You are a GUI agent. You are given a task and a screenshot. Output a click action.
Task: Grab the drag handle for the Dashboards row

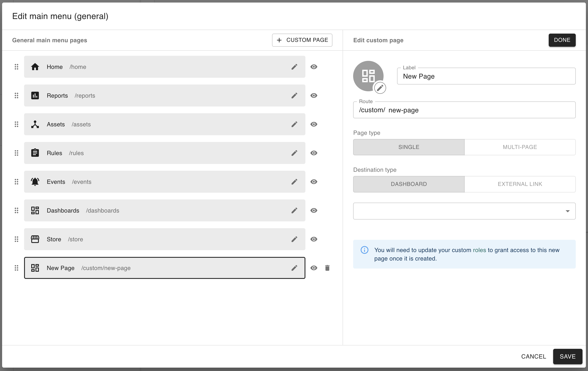tap(16, 210)
